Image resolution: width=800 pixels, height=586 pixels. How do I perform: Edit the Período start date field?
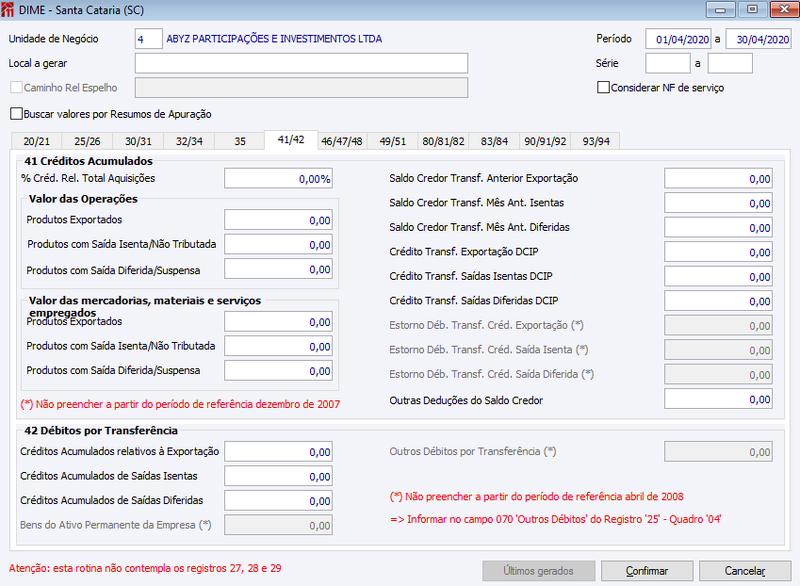(678, 39)
